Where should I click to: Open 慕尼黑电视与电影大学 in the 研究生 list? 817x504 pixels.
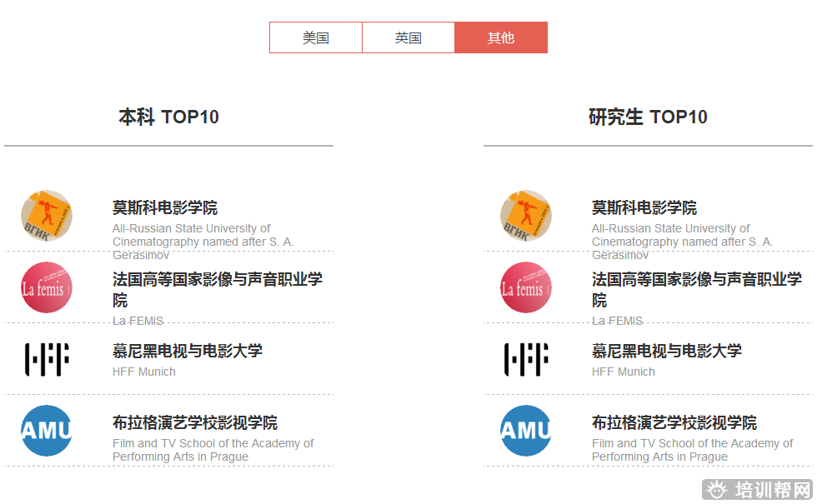pyautogui.click(x=666, y=351)
